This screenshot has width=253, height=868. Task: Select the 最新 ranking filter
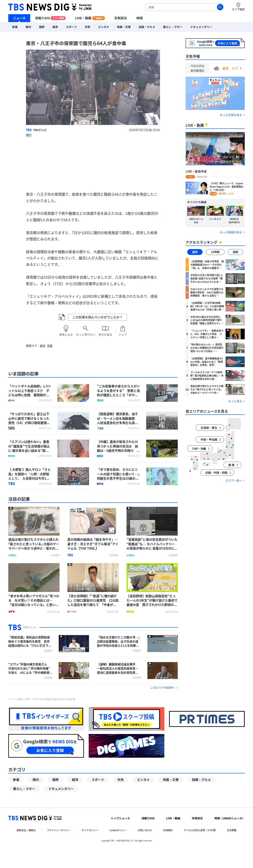click(x=195, y=252)
